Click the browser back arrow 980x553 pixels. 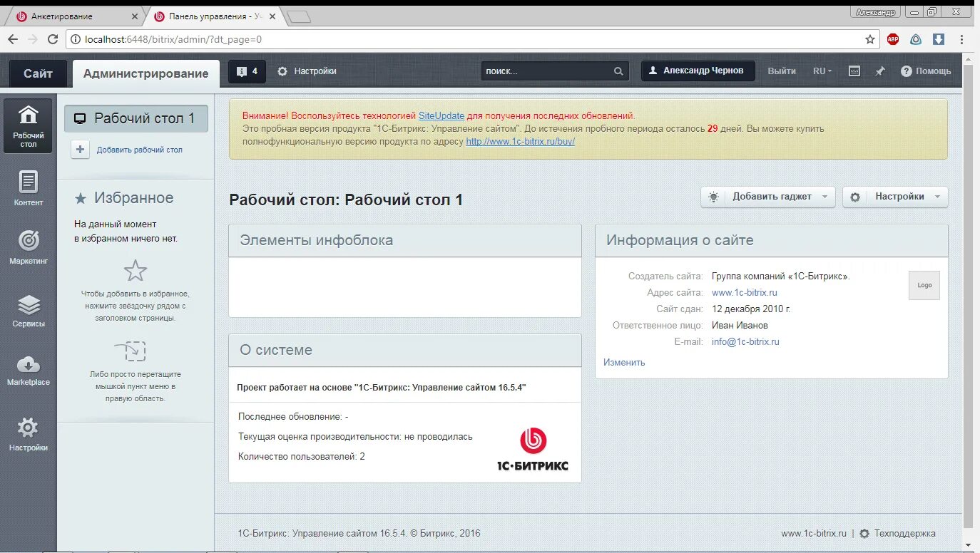(13, 39)
